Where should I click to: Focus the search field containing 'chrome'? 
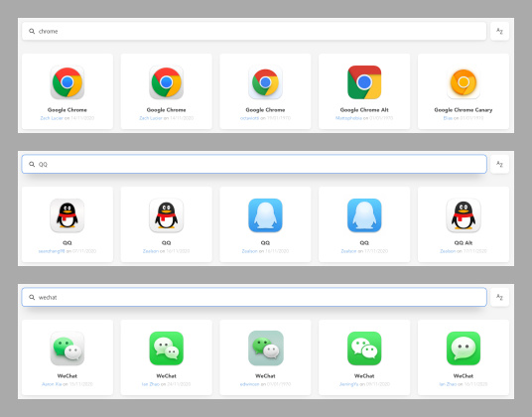click(x=254, y=31)
